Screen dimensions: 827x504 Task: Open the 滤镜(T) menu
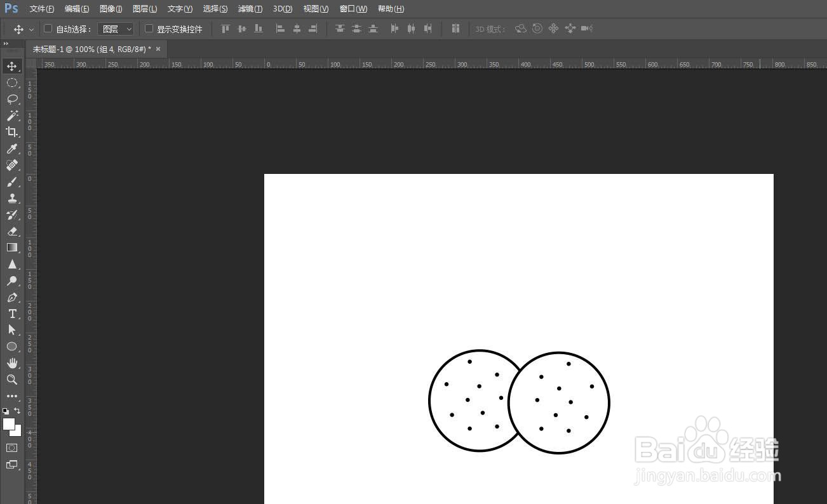click(x=250, y=9)
